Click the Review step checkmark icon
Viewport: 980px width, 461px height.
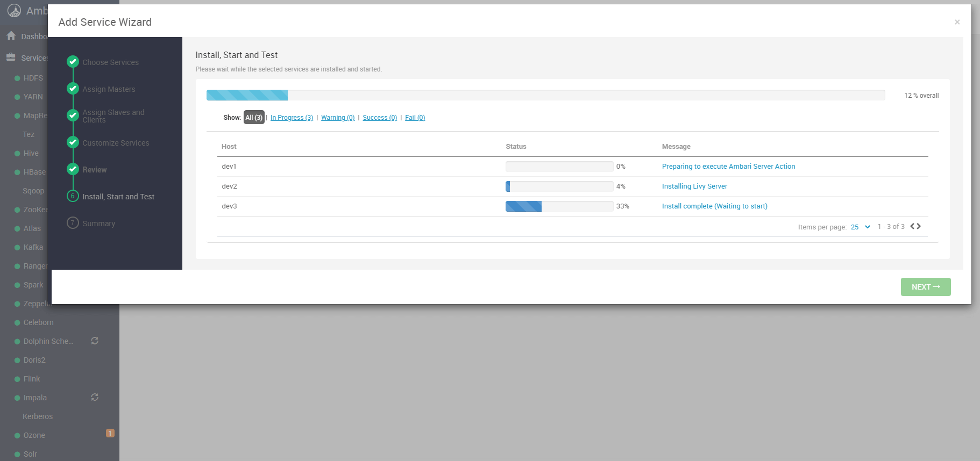pos(73,169)
